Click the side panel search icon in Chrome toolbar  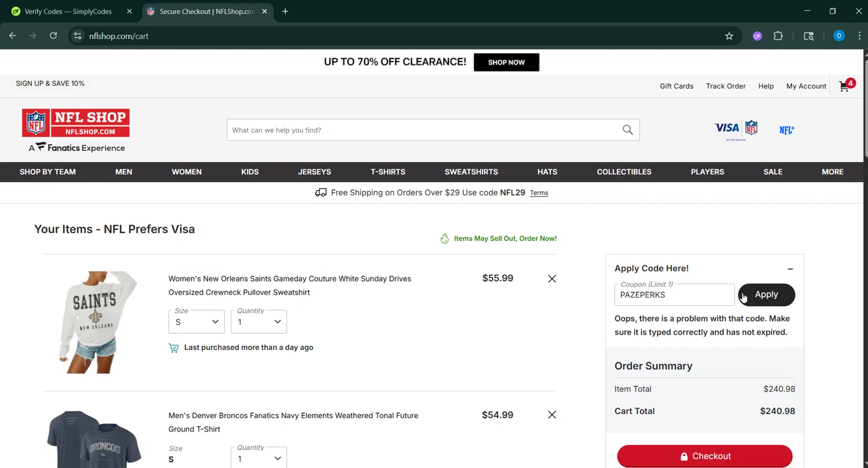[808, 36]
